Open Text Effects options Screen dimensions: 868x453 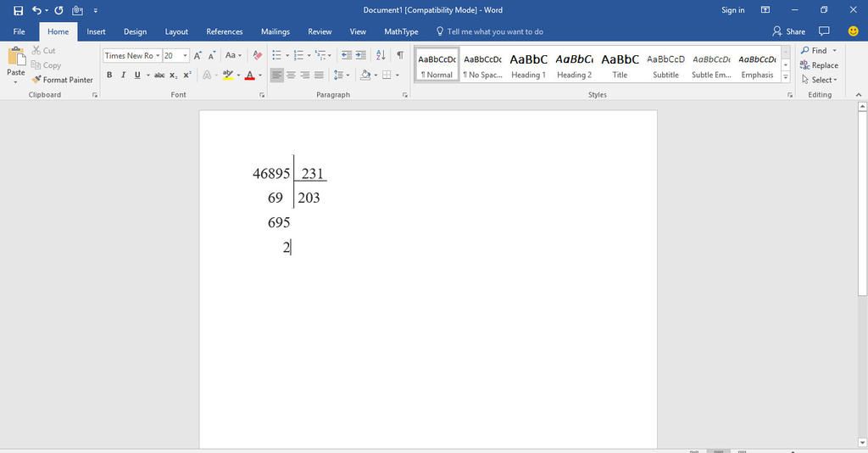point(207,75)
